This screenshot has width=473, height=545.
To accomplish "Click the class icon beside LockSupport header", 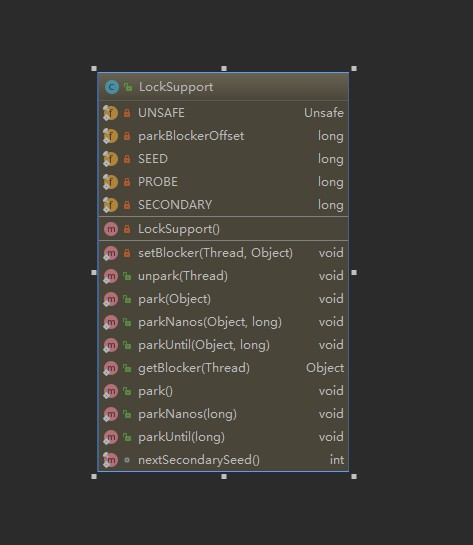I will 112,87.
